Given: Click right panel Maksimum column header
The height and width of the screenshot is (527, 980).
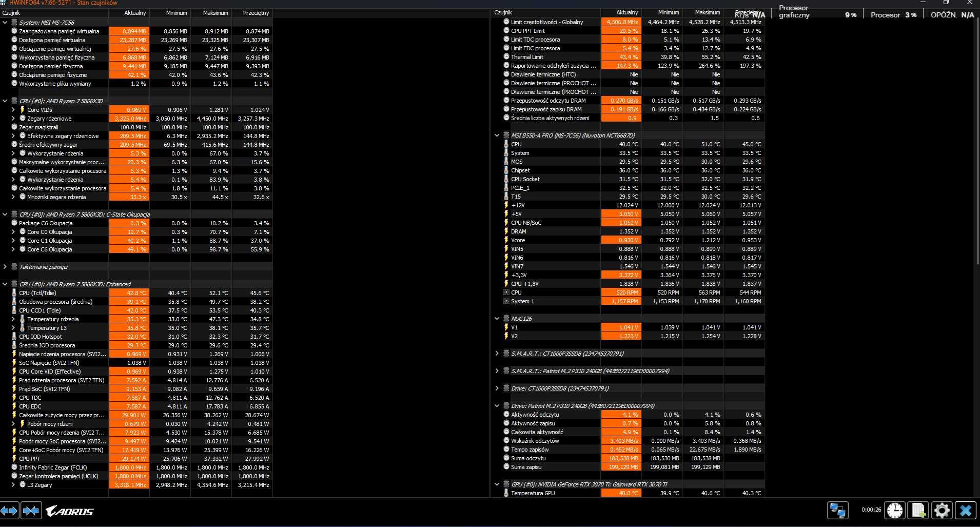Looking at the screenshot, I should pyautogui.click(x=703, y=12).
